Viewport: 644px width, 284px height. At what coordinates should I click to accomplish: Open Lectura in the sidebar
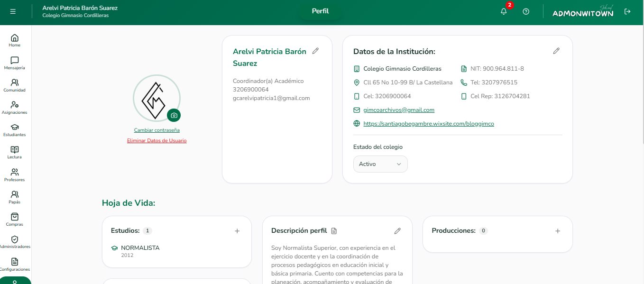point(15,152)
